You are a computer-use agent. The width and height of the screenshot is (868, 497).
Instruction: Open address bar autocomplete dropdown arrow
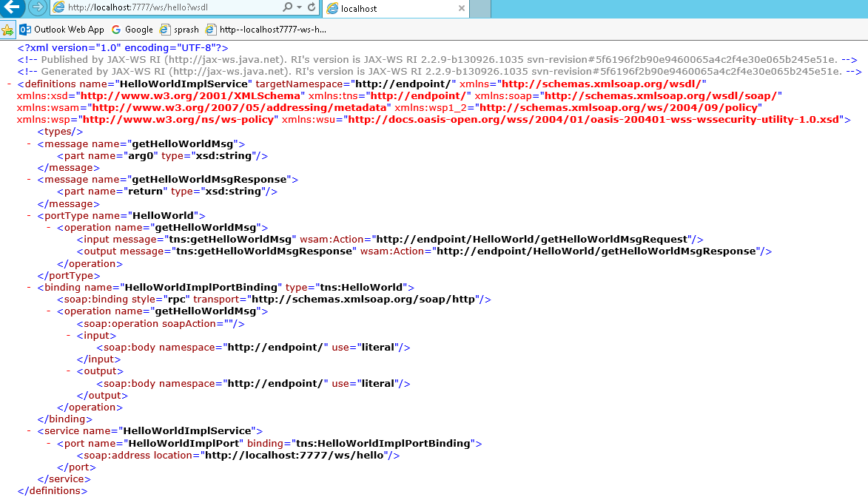point(299,7)
